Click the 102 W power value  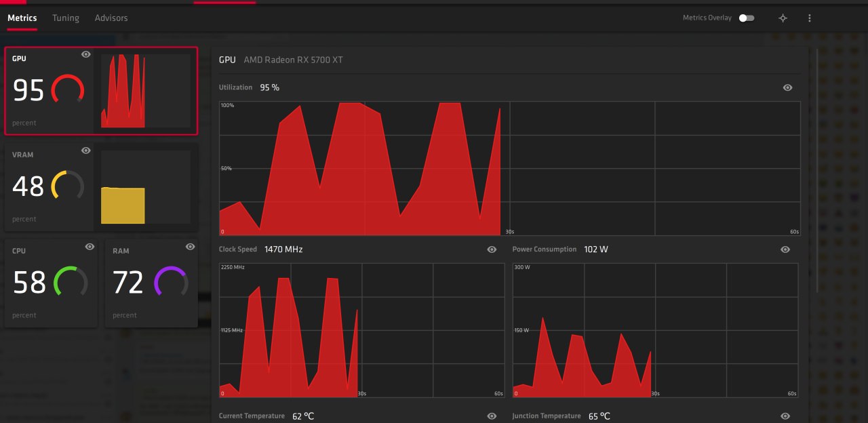pos(596,249)
